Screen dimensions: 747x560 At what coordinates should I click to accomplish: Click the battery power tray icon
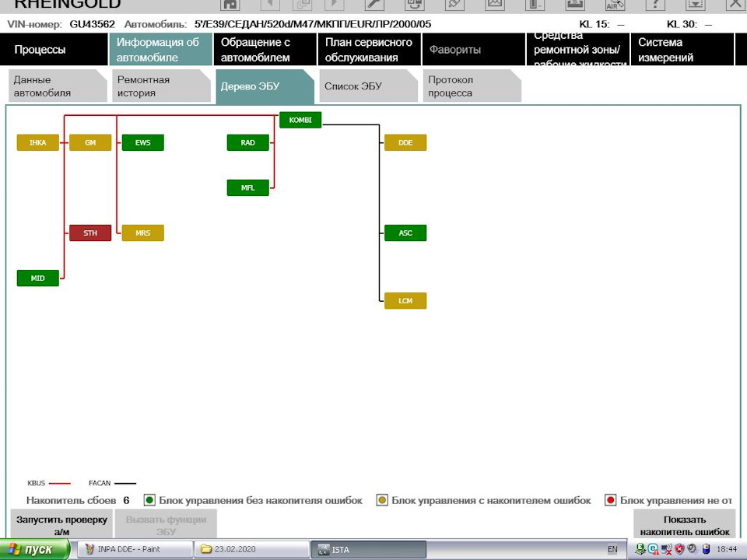point(706,549)
